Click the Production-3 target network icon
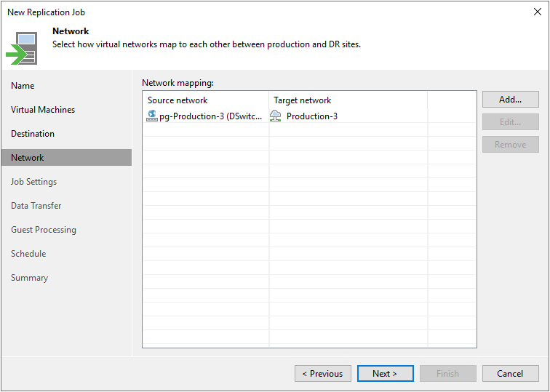This screenshot has width=550, height=392. point(276,116)
